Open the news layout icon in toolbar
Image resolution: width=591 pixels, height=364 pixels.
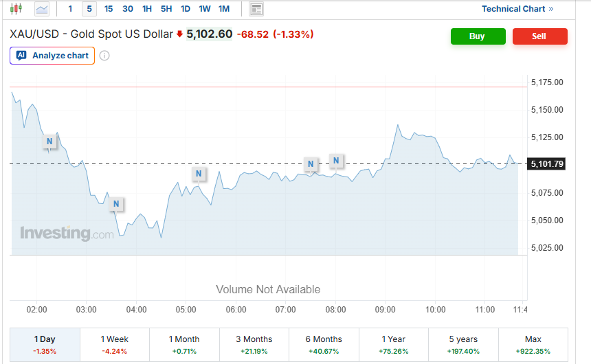coord(256,9)
